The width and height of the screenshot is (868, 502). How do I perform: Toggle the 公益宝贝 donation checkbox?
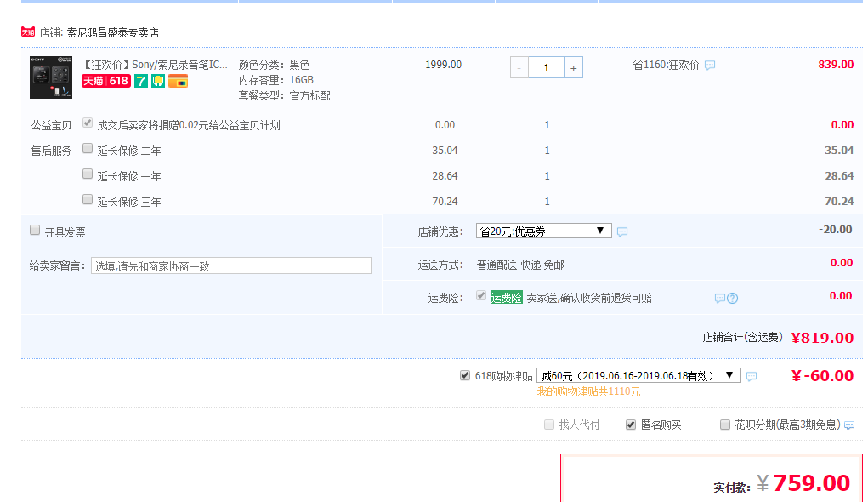tap(88, 123)
